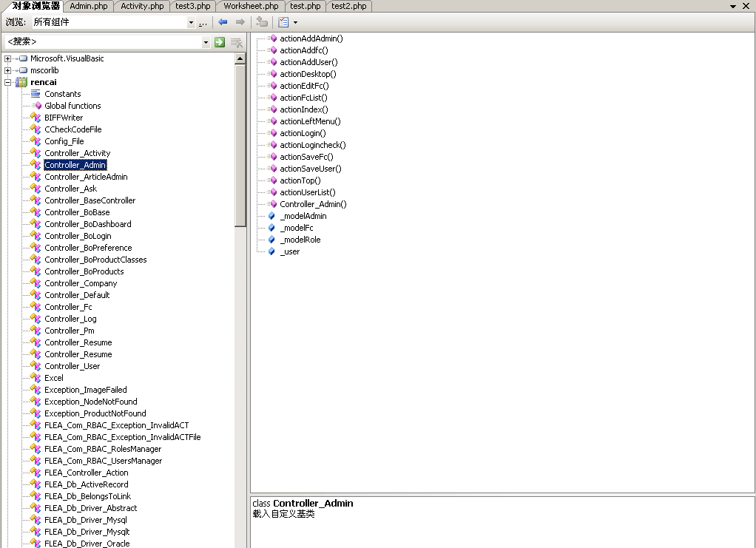Click the edit custom component set ellipsis button
Viewport: 756px width, 548px height.
tap(202, 23)
